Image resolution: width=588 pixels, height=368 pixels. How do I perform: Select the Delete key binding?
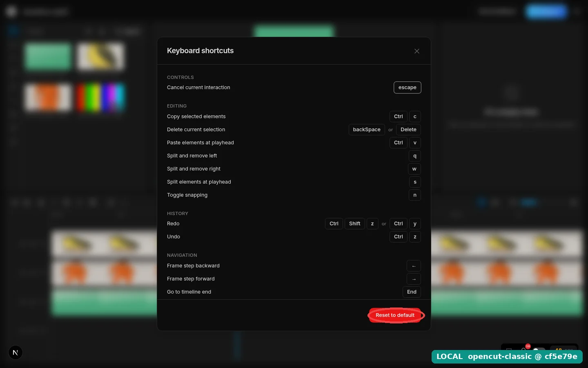click(x=409, y=130)
